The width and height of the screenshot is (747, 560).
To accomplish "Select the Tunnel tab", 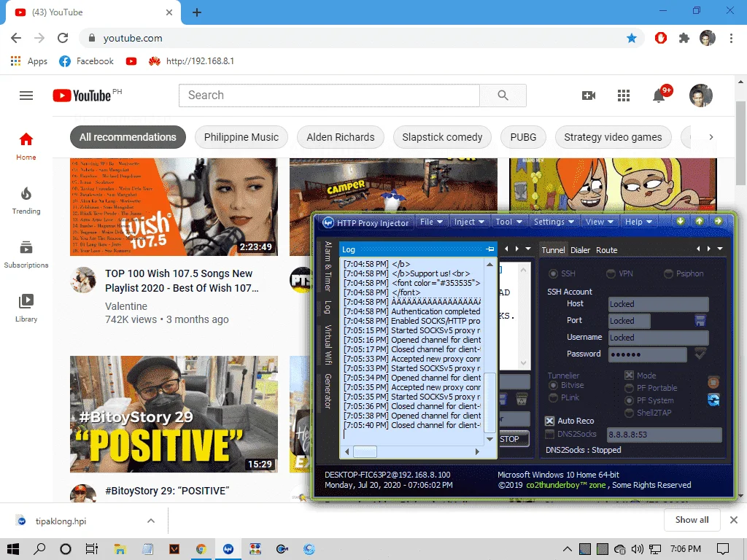I will [553, 250].
